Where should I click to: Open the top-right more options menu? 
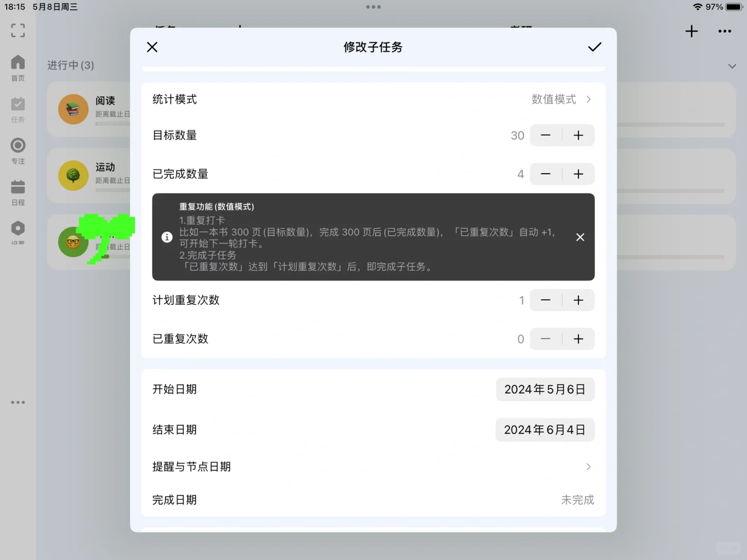(x=725, y=31)
